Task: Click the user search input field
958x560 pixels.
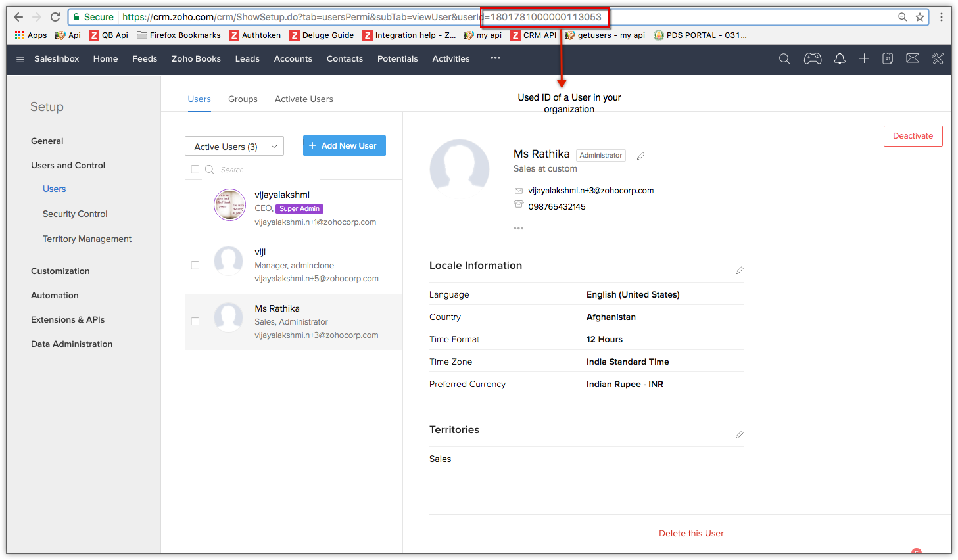Action: click(x=270, y=170)
